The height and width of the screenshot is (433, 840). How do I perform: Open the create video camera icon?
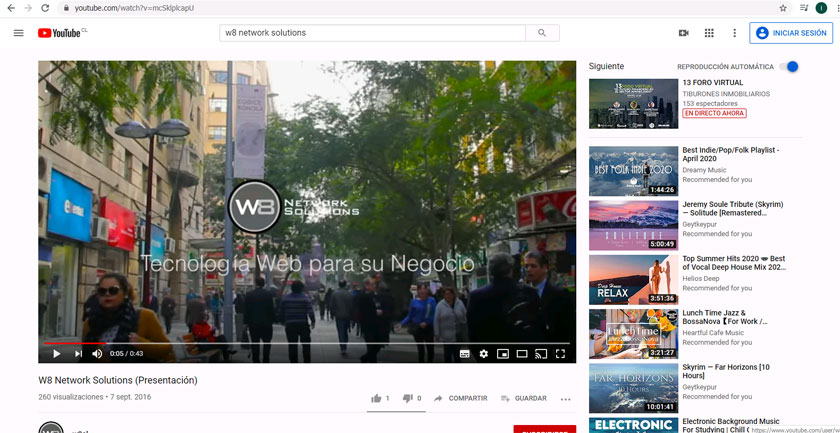tap(684, 33)
